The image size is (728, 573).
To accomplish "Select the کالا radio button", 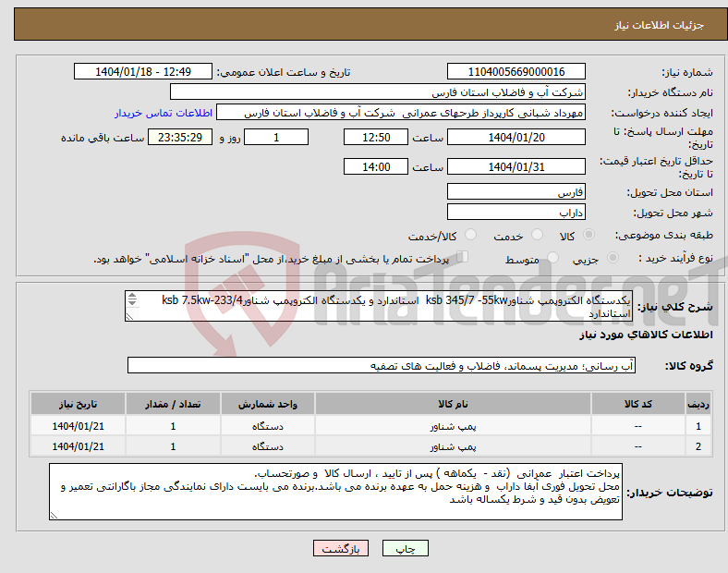I will (588, 235).
